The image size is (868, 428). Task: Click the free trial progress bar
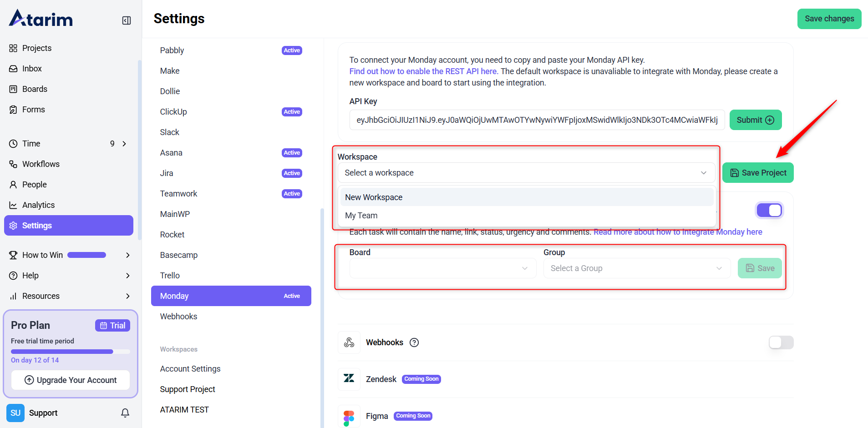point(70,352)
